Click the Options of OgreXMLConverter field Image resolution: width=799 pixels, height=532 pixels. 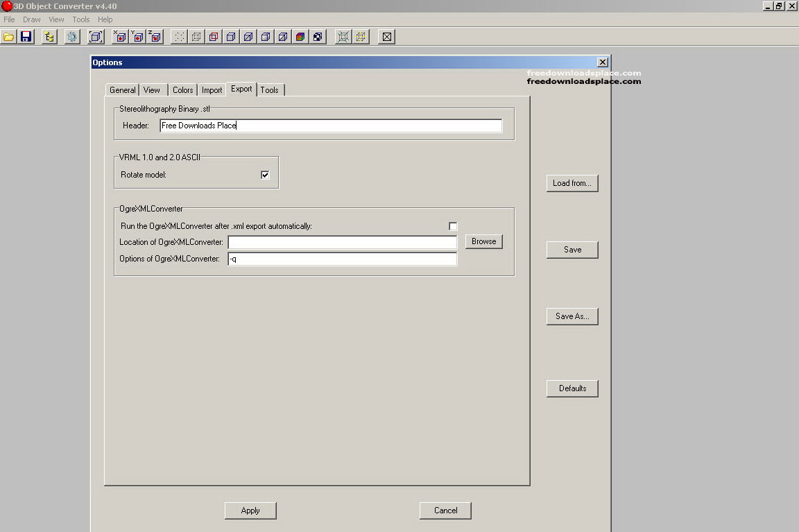(x=342, y=259)
